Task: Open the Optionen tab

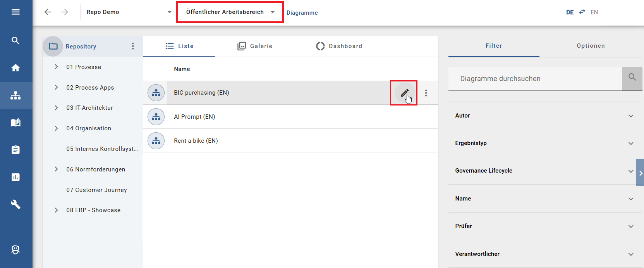Action: click(x=591, y=46)
